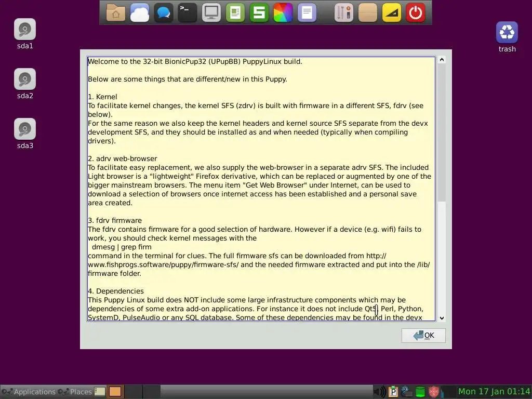This screenshot has height=399, width=532.
Task: Click the green storage cylinder tray icon
Action: coord(420,392)
